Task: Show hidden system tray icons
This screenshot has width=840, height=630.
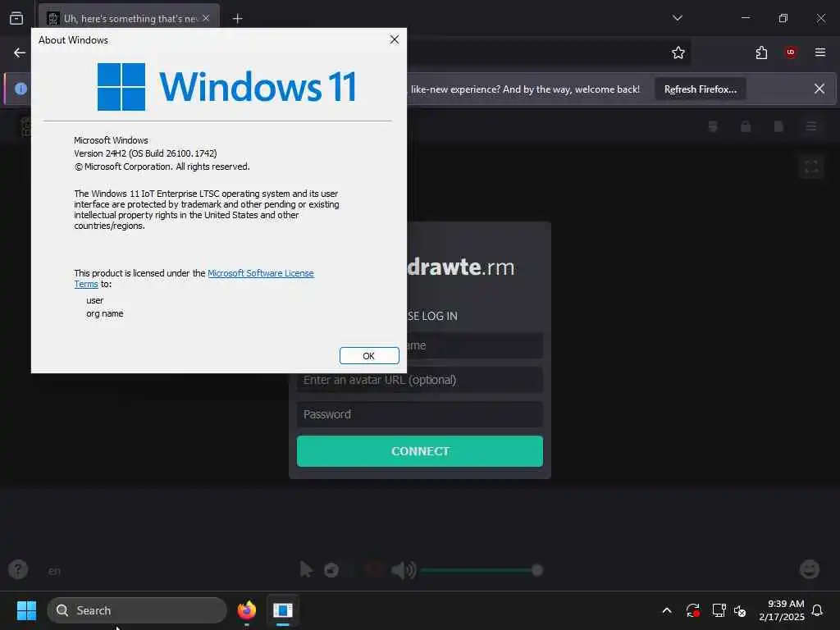Action: point(667,610)
